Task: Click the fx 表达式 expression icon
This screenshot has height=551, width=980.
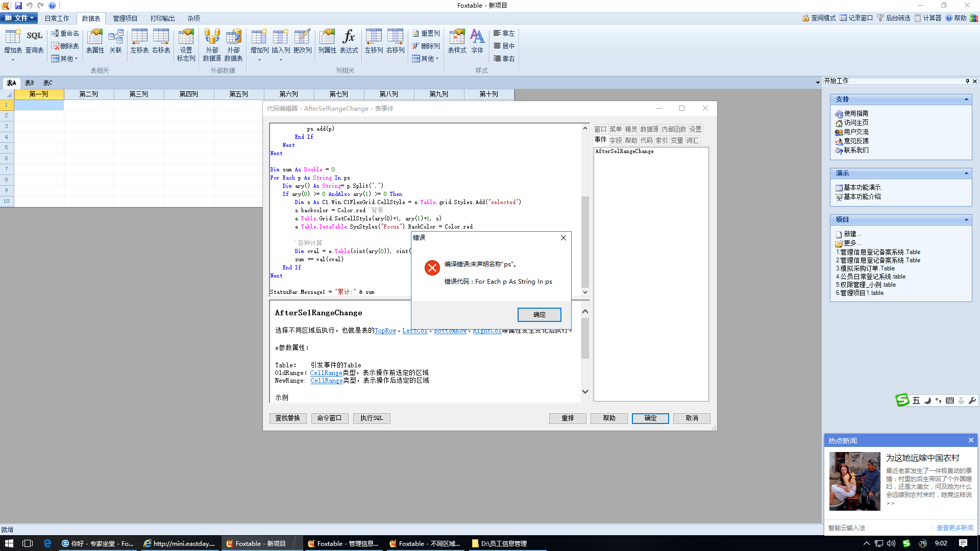Action: pyautogui.click(x=349, y=41)
